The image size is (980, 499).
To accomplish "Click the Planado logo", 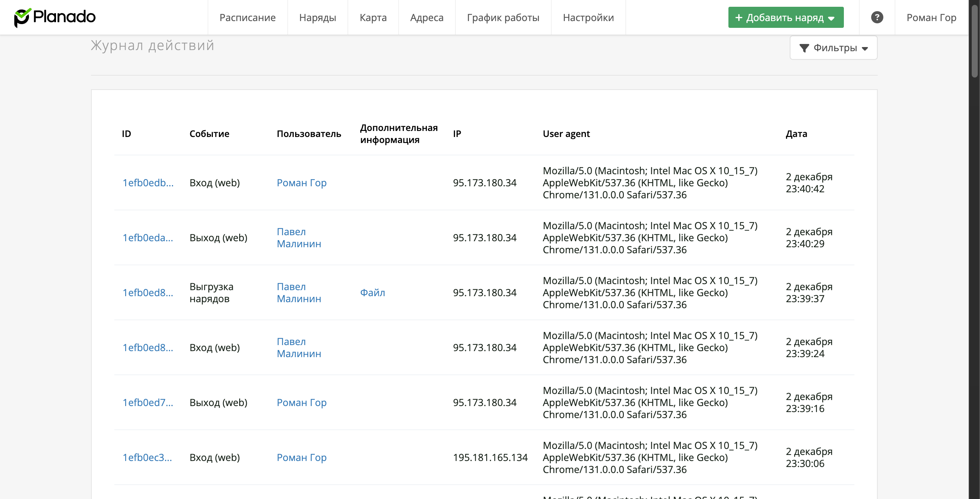I will (x=55, y=17).
